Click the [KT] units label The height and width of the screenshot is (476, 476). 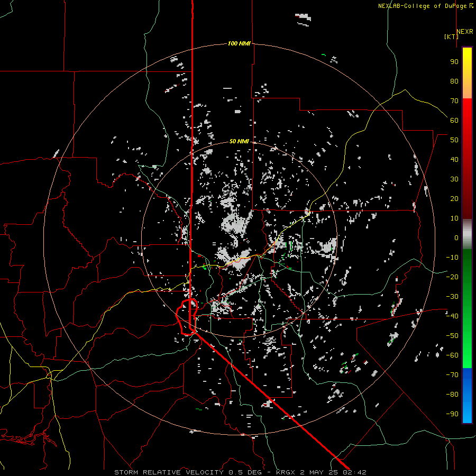(452, 36)
